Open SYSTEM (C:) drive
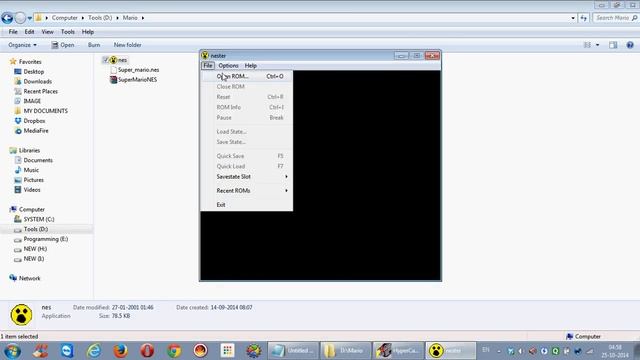 (39, 219)
